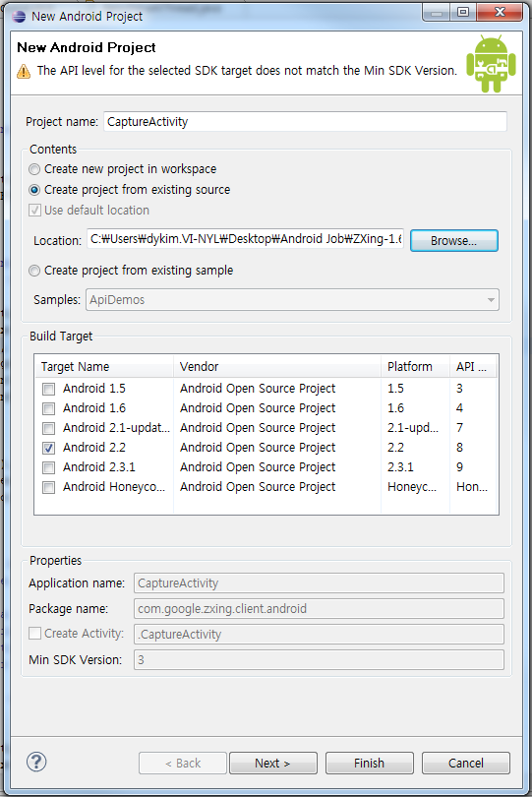Maximize the New Android Project window
This screenshot has width=532, height=797.
463,12
